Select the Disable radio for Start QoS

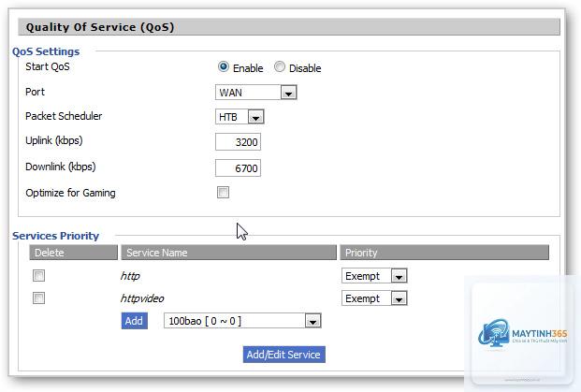click(280, 66)
